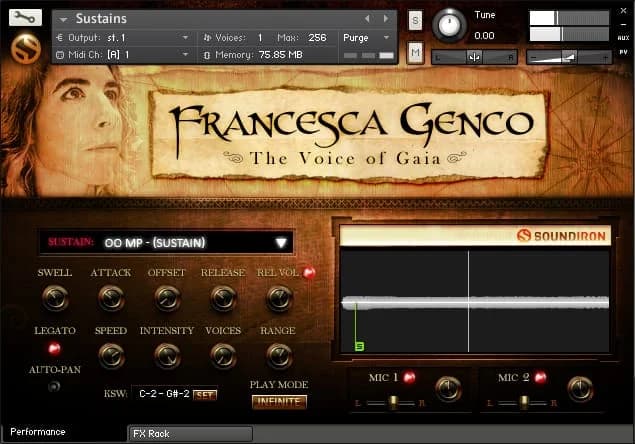Open the Sustain OO MP articulation dropdown
Viewport: 635px width, 444px height.
[166, 243]
